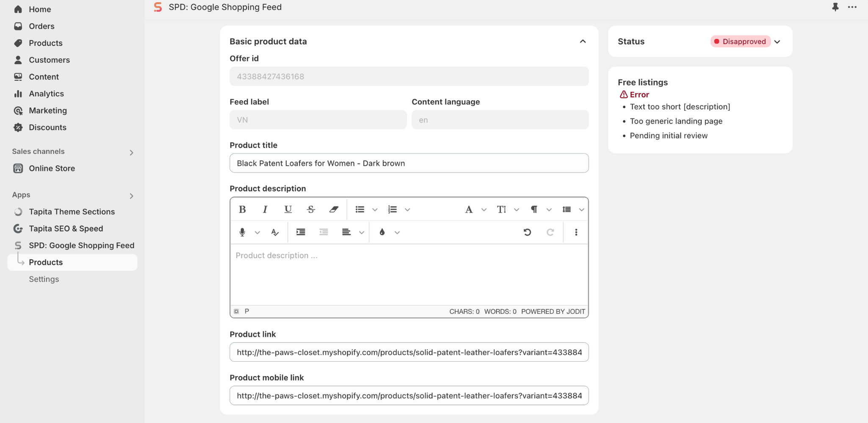
Task: Open the bullet list style dropdown
Action: [x=375, y=210]
